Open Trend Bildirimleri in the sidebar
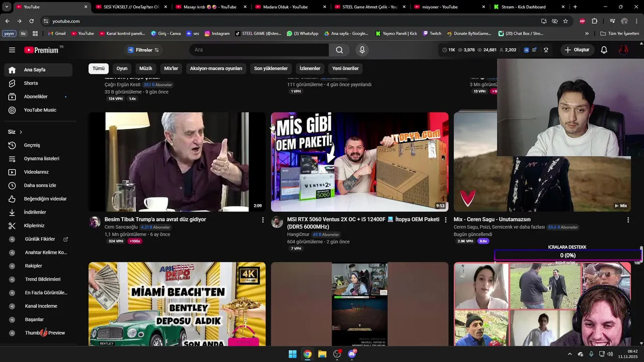 tap(38, 280)
